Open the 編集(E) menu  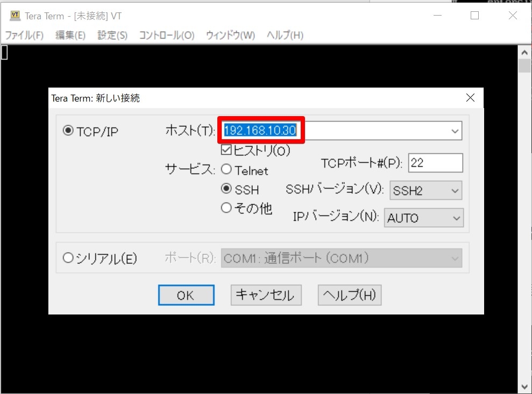[x=70, y=35]
